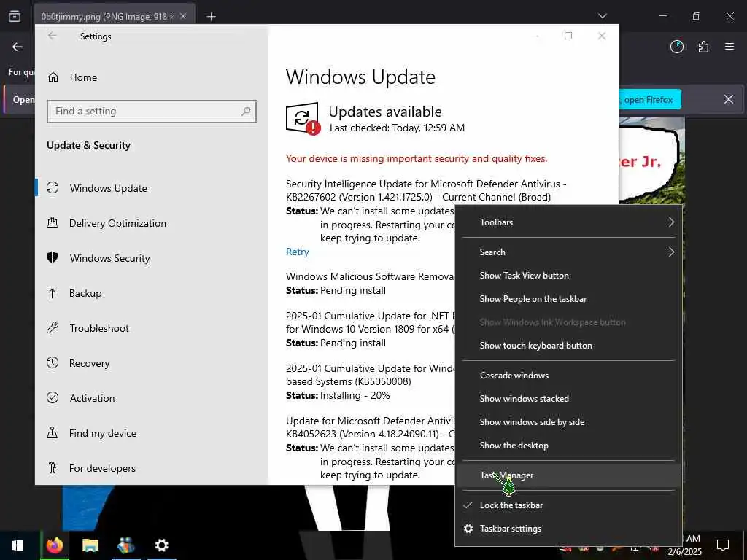Click the search magnifier in Find a setting
The image size is (747, 560).
(246, 111)
